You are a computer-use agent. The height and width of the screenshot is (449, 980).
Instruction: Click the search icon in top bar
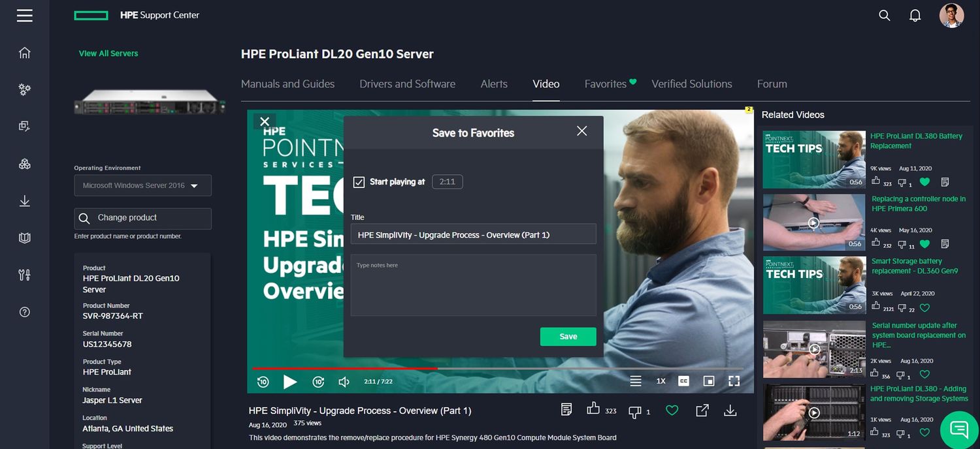point(885,15)
